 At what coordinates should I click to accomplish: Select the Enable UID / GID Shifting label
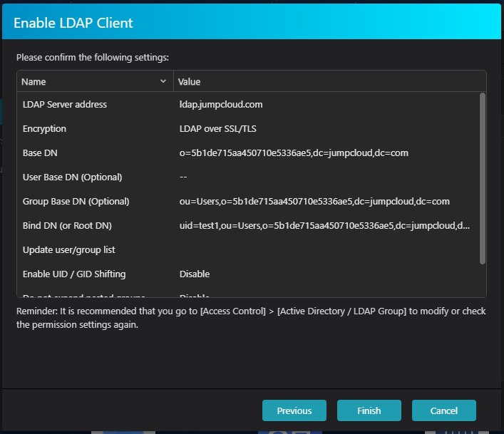click(74, 274)
